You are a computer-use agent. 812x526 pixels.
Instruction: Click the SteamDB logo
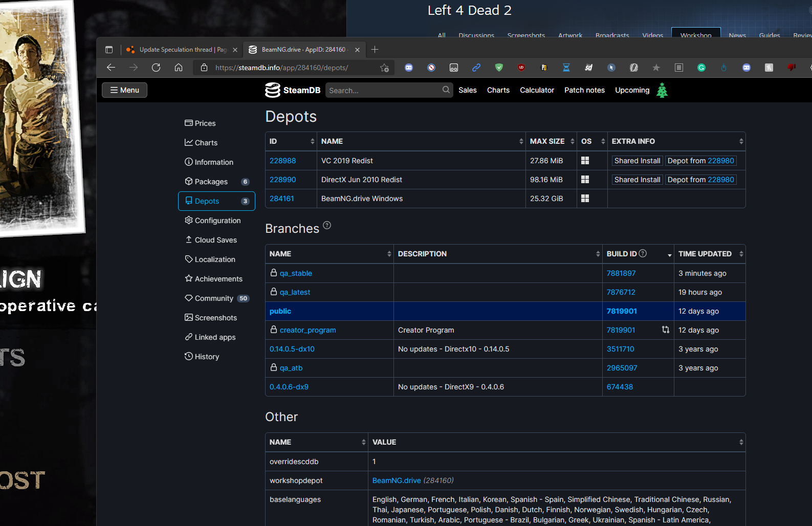[x=293, y=90]
